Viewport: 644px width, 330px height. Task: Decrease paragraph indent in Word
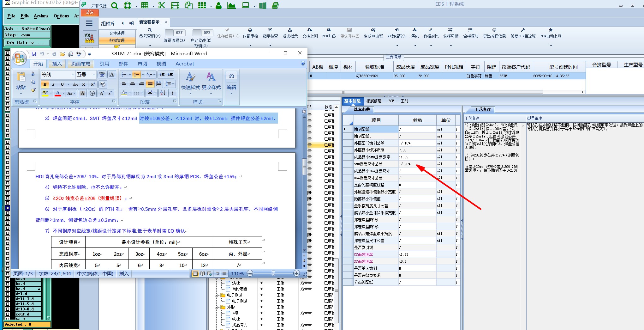[162, 75]
